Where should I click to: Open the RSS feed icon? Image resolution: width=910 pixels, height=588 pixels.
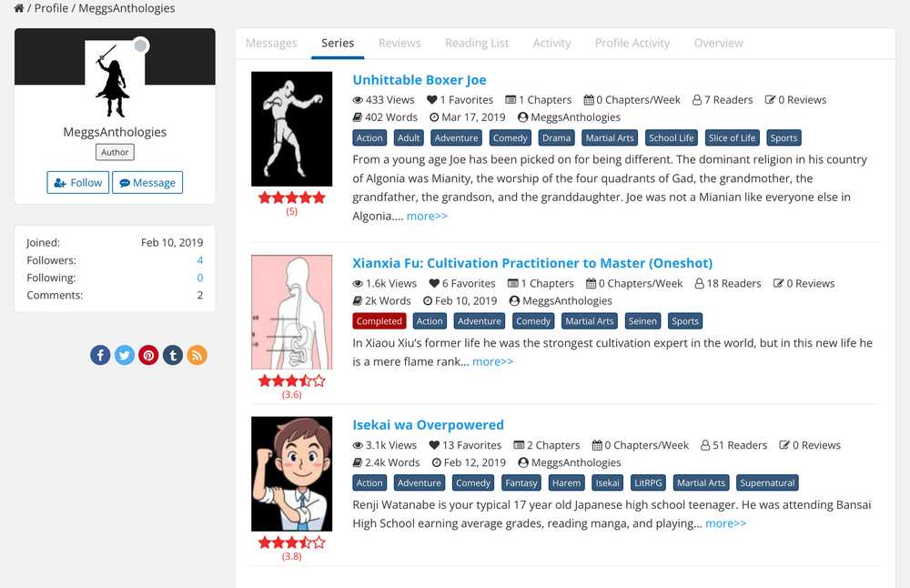point(197,355)
